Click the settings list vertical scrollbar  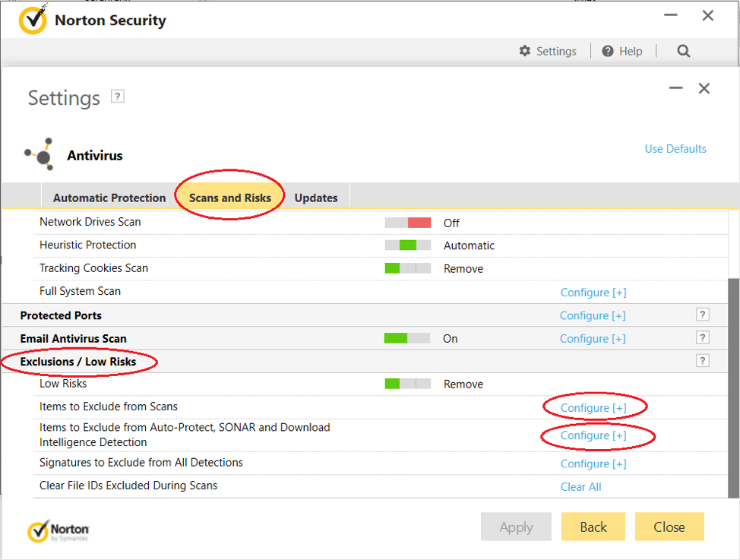click(733, 388)
